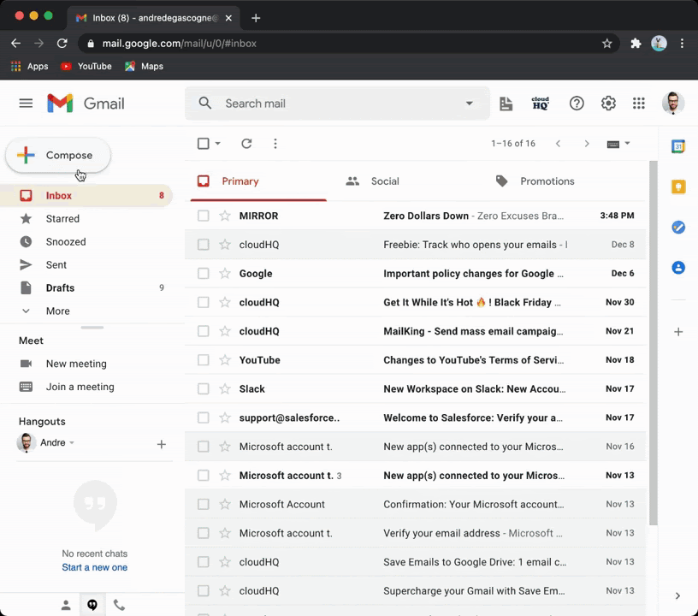Open Google Calendar side panel icon

point(678,146)
